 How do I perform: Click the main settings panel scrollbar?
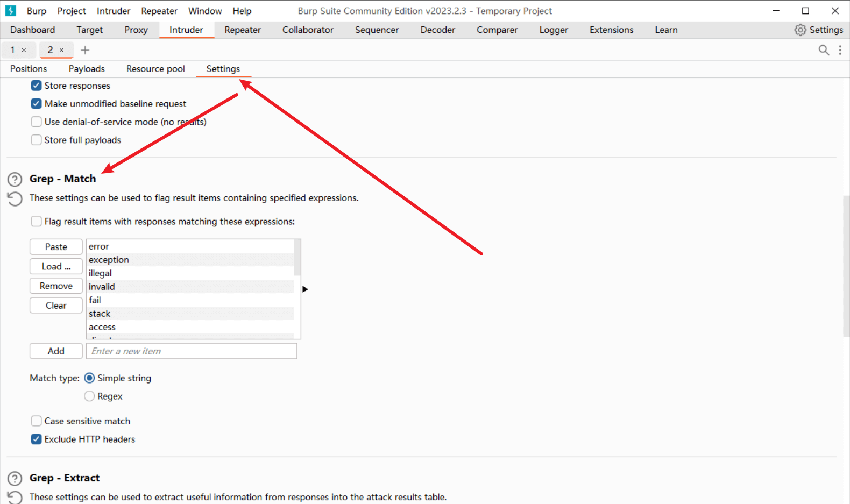point(846,266)
